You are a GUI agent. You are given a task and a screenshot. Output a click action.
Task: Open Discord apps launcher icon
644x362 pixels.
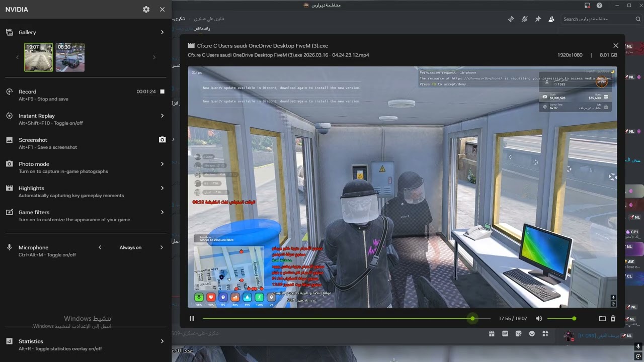(545, 334)
